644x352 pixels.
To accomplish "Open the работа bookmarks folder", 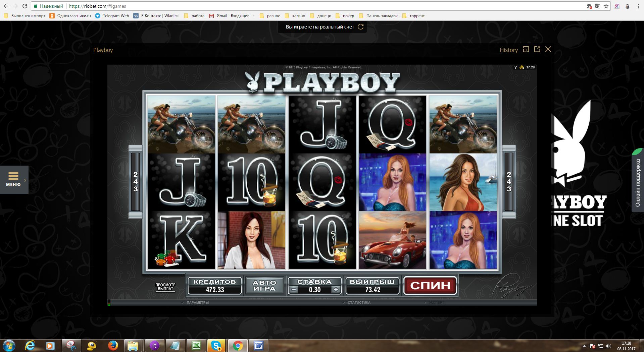I will 194,16.
